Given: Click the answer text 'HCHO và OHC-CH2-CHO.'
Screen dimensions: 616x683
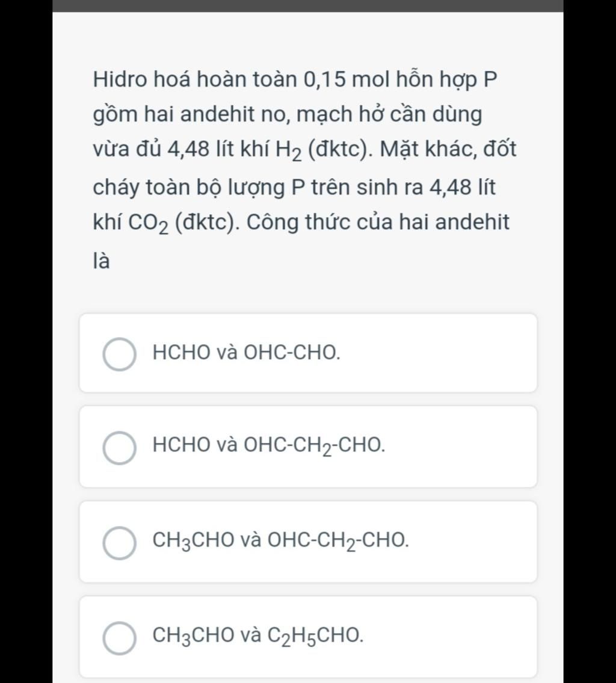Looking at the screenshot, I should coord(269,446).
